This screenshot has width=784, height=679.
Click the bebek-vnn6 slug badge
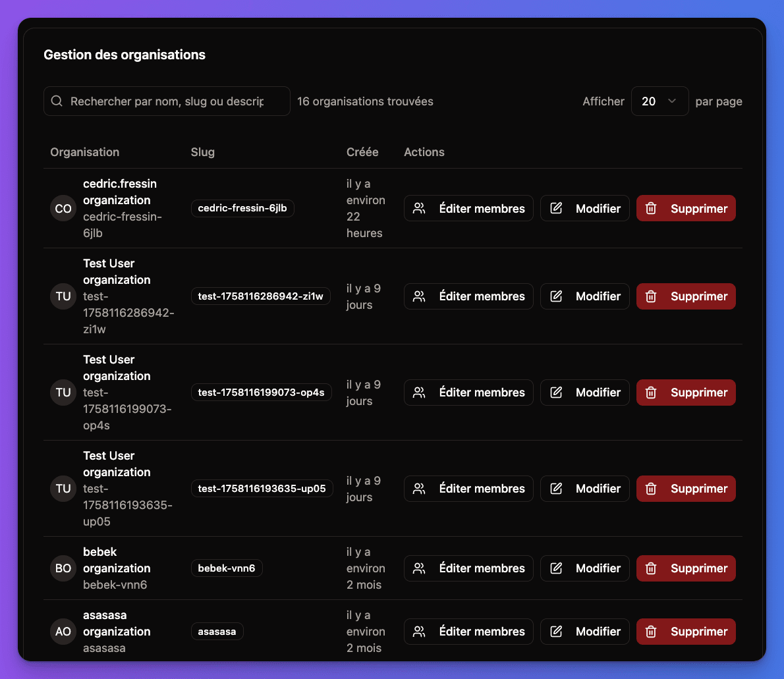coord(227,568)
